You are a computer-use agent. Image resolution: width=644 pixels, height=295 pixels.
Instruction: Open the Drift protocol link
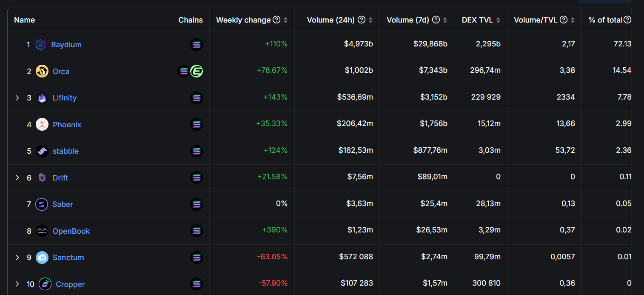[60, 178]
